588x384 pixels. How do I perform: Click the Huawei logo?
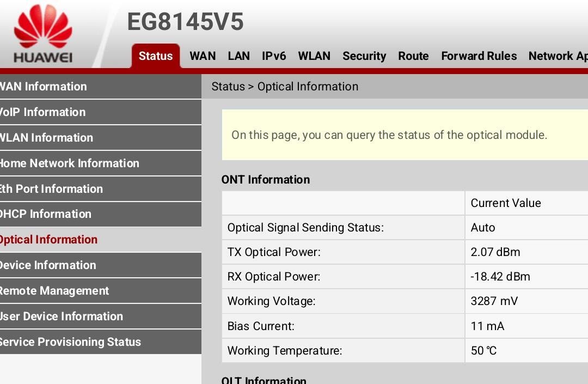click(43, 34)
